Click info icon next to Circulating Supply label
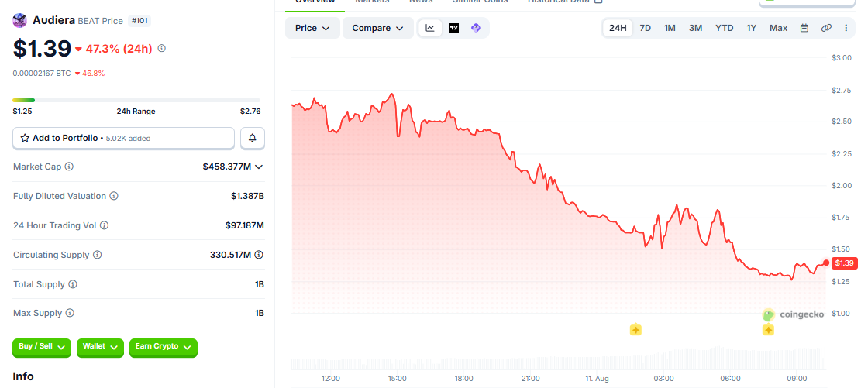This screenshot has height=388, width=868. click(x=98, y=255)
